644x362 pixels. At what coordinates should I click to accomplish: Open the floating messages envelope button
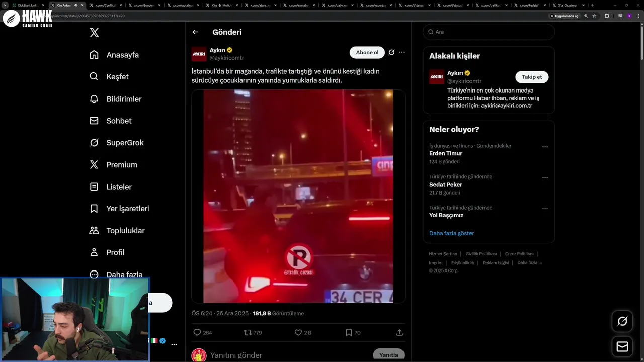click(622, 347)
